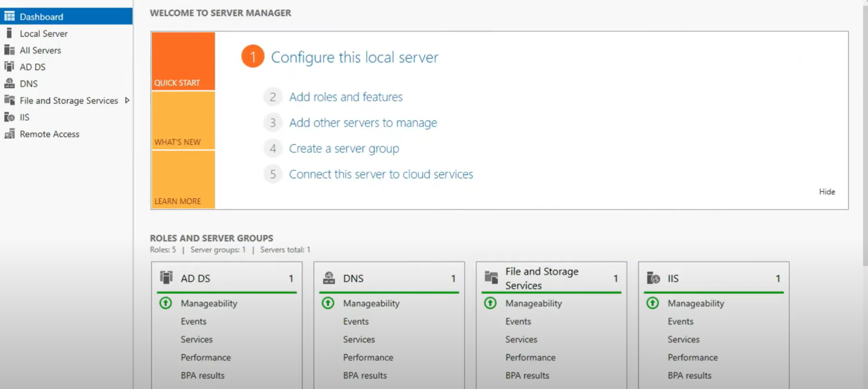Click Performance in AD DS tile
This screenshot has height=389, width=868.
(206, 357)
